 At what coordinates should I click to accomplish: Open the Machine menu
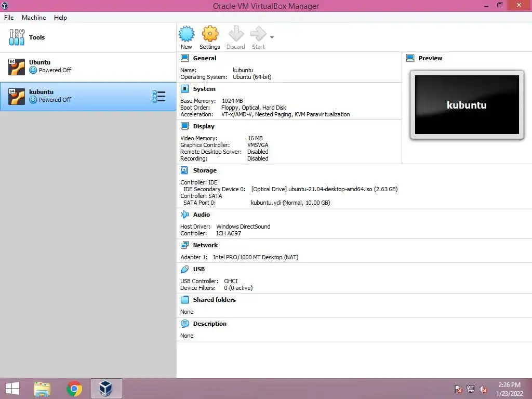34,18
